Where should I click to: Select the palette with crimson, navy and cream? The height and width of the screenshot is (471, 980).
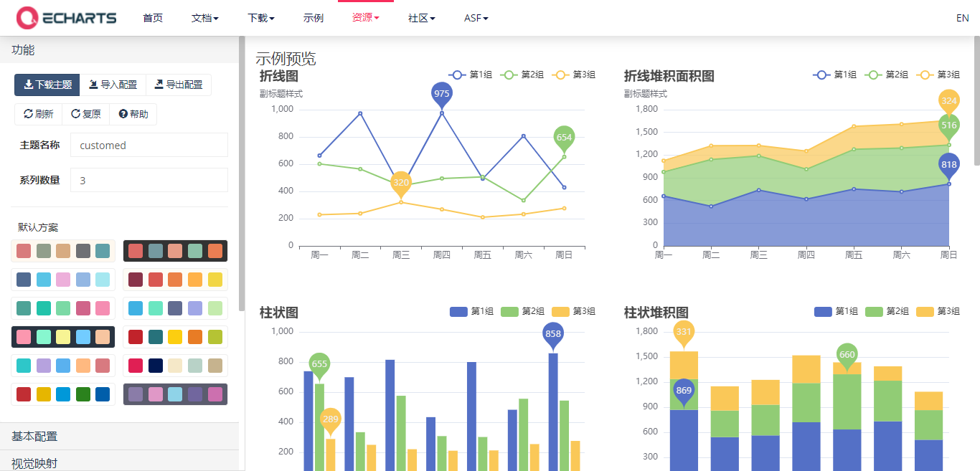175,366
